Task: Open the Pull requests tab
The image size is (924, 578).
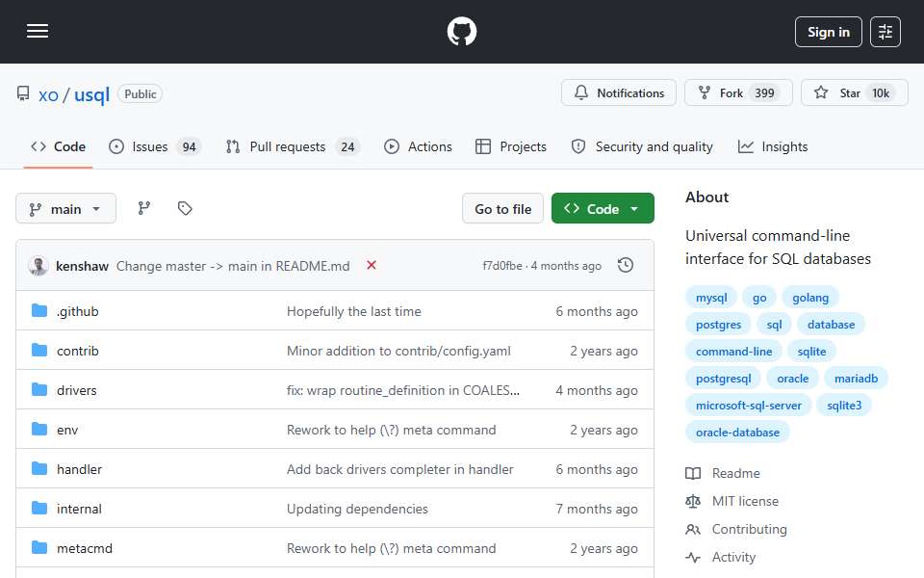Action: coord(293,146)
